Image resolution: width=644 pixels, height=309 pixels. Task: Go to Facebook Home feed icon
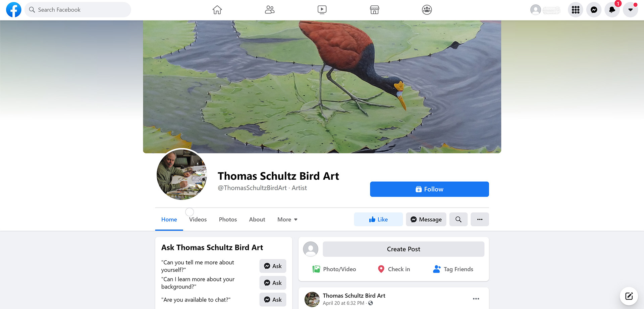click(217, 10)
